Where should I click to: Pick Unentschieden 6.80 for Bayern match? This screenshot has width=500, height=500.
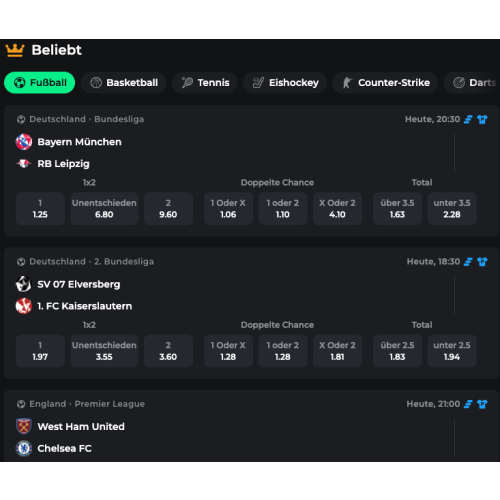(104, 209)
